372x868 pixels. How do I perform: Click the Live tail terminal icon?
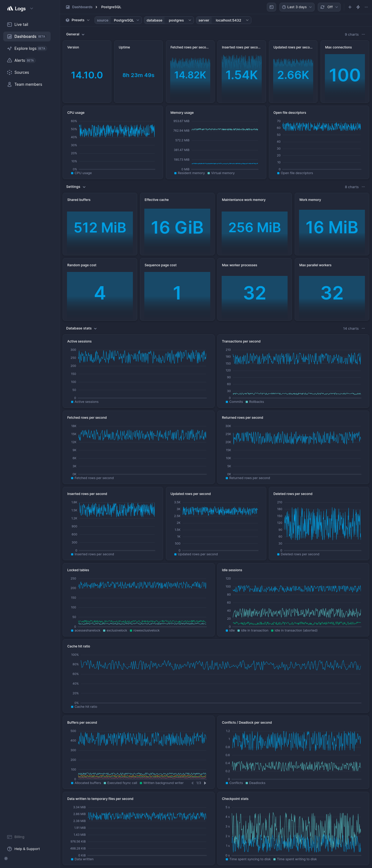click(x=9, y=25)
